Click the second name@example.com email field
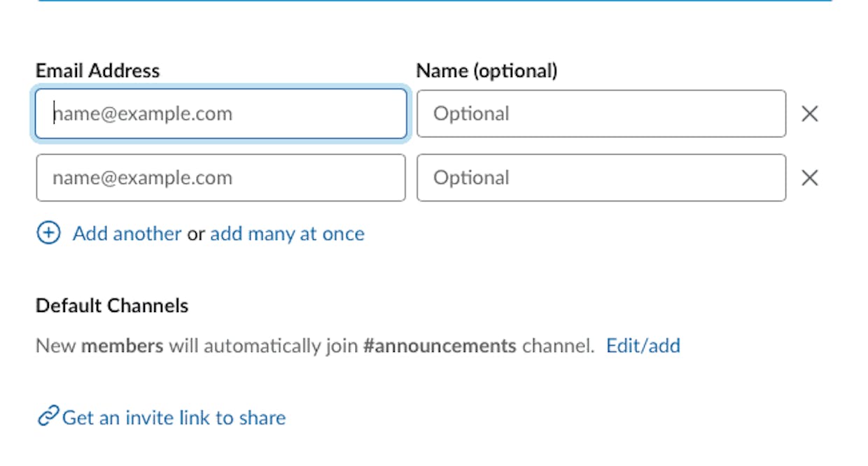This screenshot has width=868, height=466. click(x=220, y=178)
